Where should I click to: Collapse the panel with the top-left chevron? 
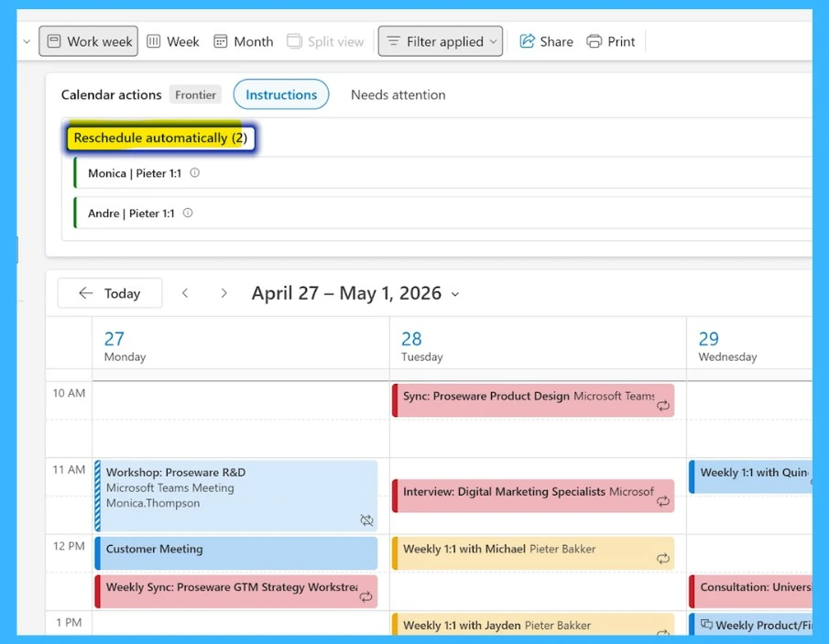(x=26, y=41)
